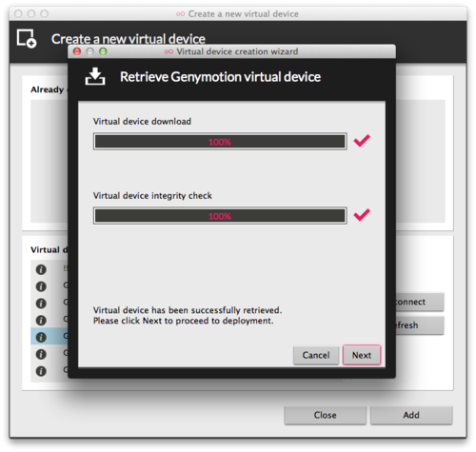Click the last info icon in the device list
The height and width of the screenshot is (452, 476).
point(41,371)
